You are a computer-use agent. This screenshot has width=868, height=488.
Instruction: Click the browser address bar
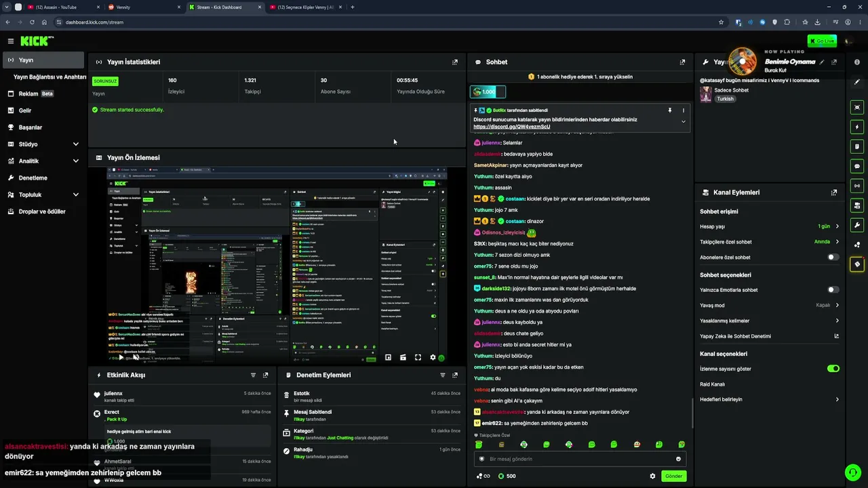385,22
